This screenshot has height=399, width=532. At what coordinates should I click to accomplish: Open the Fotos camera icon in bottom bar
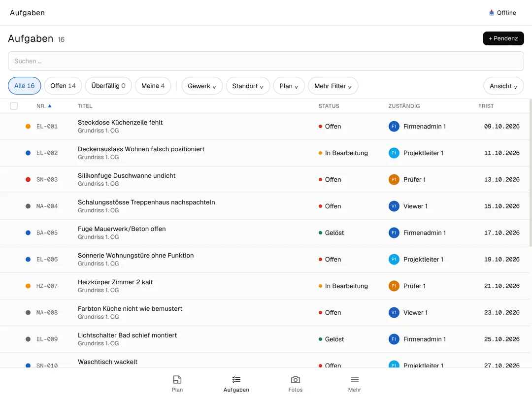point(296,379)
